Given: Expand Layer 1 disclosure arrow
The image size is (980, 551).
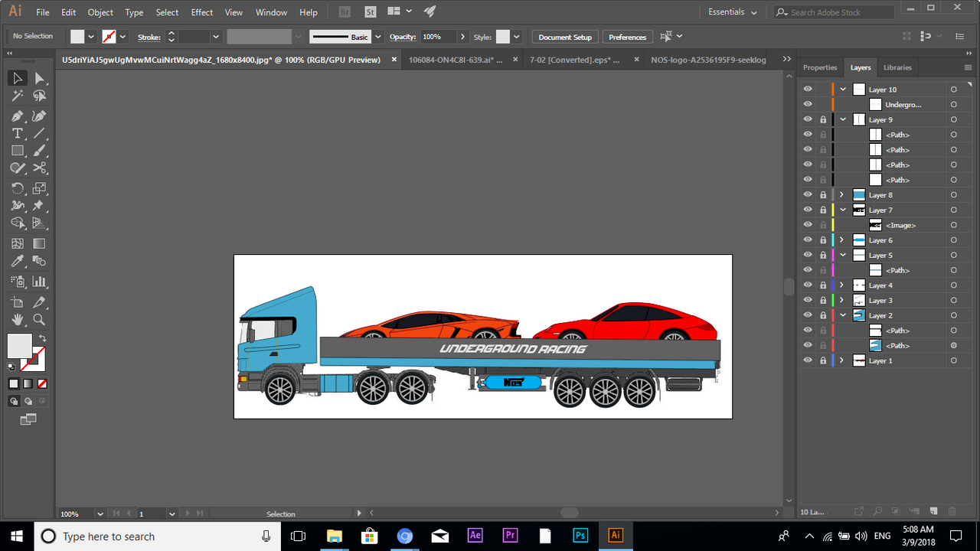Looking at the screenshot, I should click(843, 360).
